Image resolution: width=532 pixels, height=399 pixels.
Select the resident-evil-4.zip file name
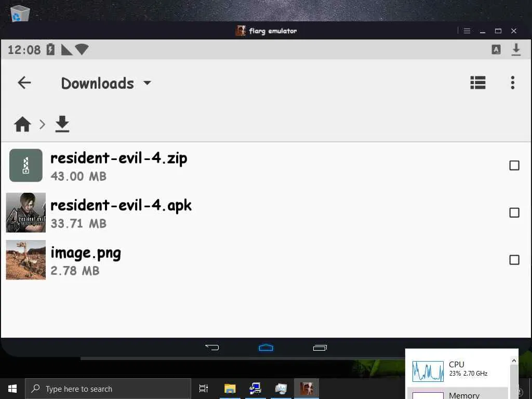(x=119, y=158)
